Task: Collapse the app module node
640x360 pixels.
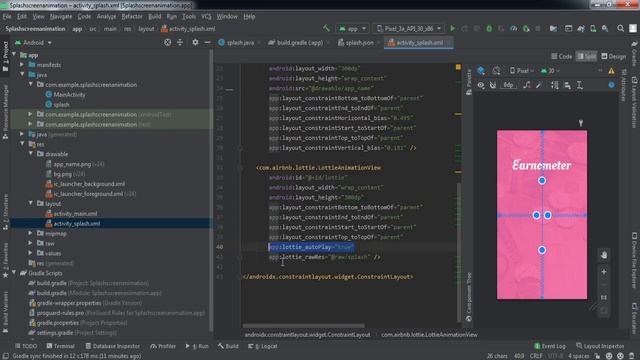Action: (x=14, y=55)
